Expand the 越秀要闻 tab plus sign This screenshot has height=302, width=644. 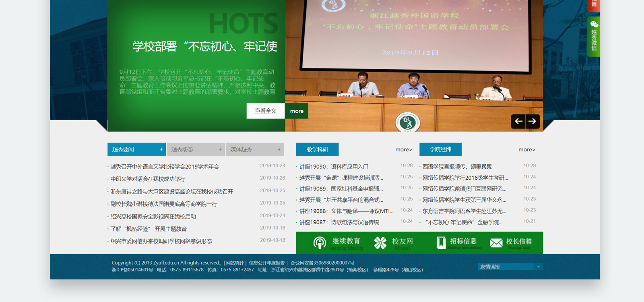click(x=161, y=149)
